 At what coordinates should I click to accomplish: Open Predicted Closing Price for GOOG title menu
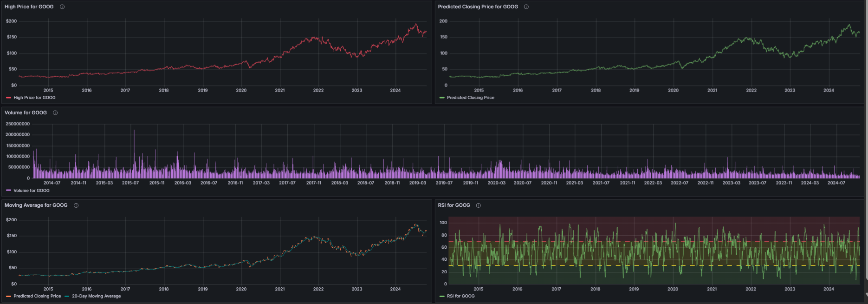pyautogui.click(x=478, y=7)
